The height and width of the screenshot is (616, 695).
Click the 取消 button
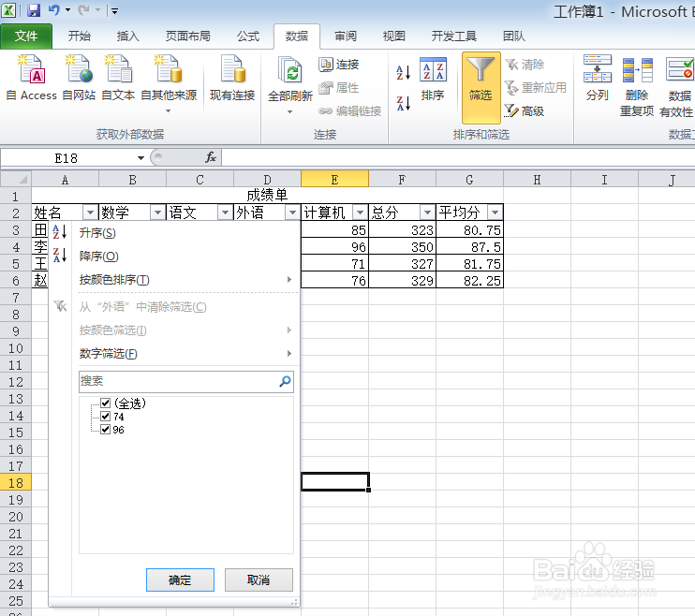(x=259, y=579)
